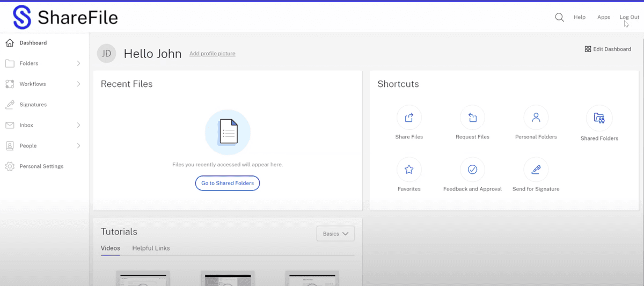Open the Favorites star shortcut
The height and width of the screenshot is (286, 644).
[x=409, y=170]
